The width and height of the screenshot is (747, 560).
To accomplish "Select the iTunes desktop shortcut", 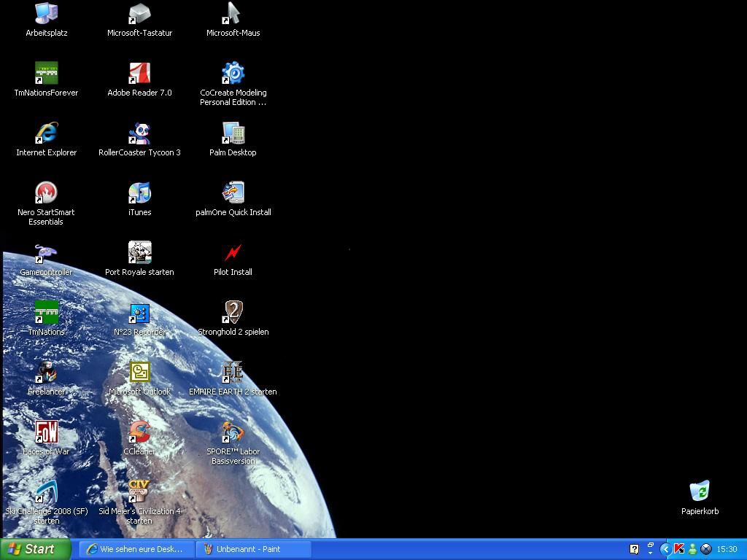I will click(x=139, y=192).
